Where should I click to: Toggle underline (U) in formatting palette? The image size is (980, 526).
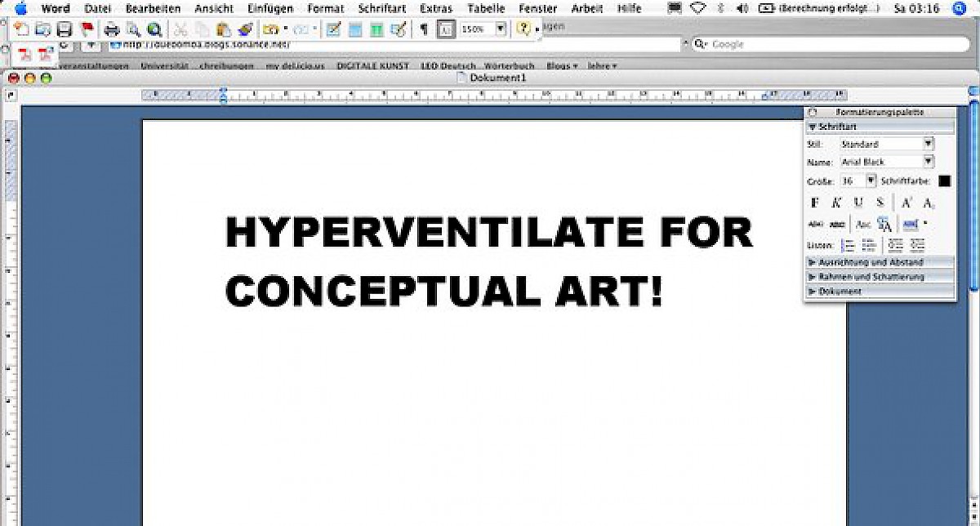click(857, 203)
